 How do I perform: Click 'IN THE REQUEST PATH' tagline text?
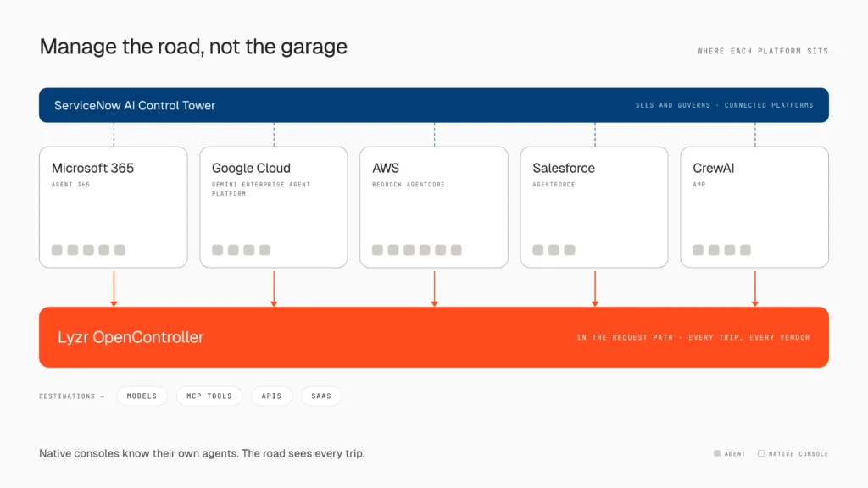click(x=625, y=337)
